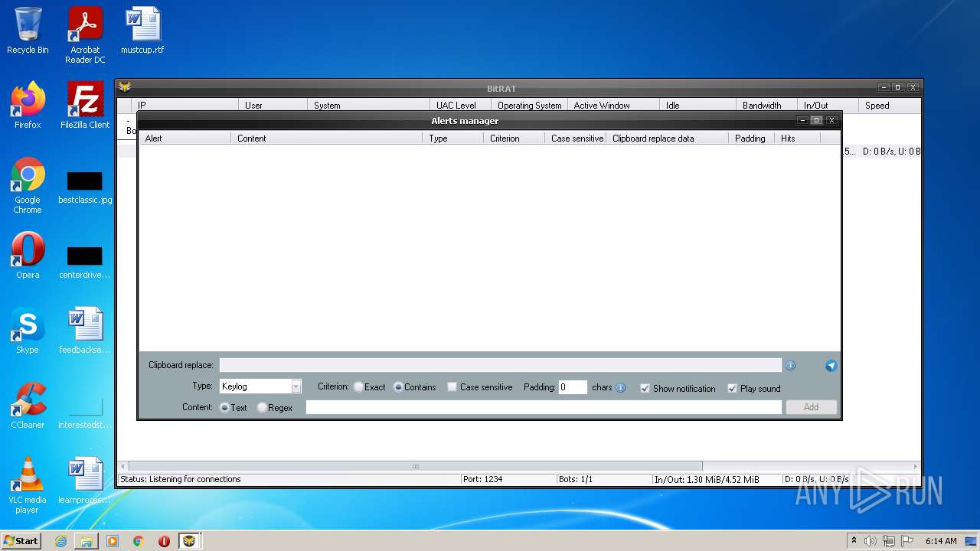The width and height of the screenshot is (980, 551).
Task: Open the Start menu
Action: 21,541
